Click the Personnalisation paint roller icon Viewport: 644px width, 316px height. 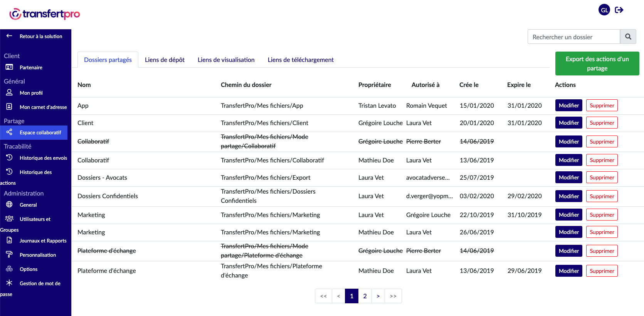(9, 254)
